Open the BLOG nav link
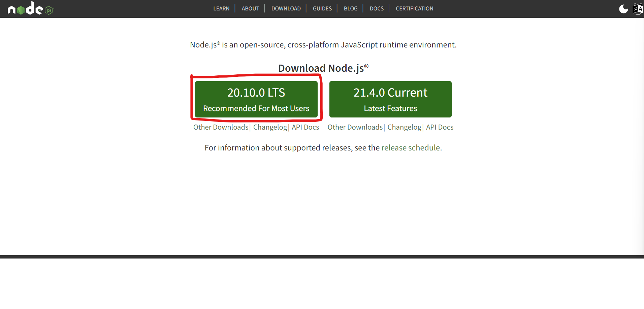Screen dimensions: 644x309 (x=351, y=8)
